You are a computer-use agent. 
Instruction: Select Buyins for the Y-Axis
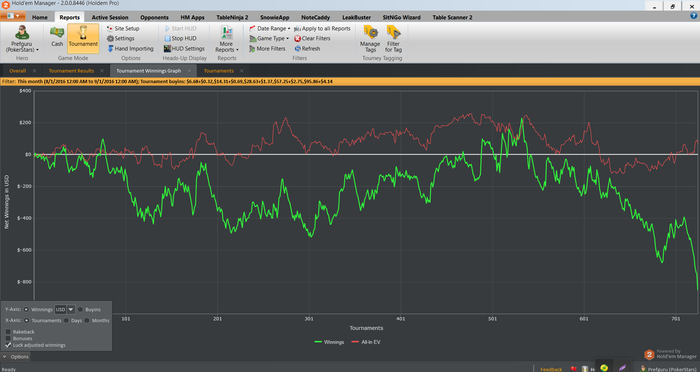[80, 309]
